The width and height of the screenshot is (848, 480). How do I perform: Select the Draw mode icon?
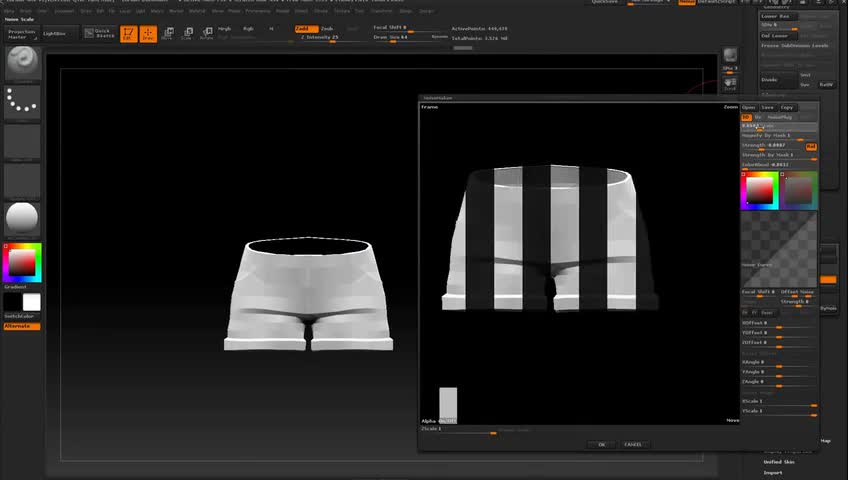(148, 34)
